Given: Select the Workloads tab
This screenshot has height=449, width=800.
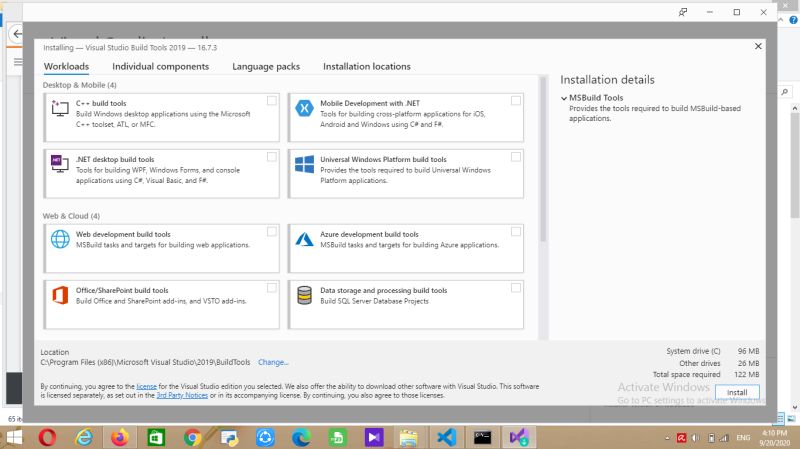Looking at the screenshot, I should [x=66, y=66].
